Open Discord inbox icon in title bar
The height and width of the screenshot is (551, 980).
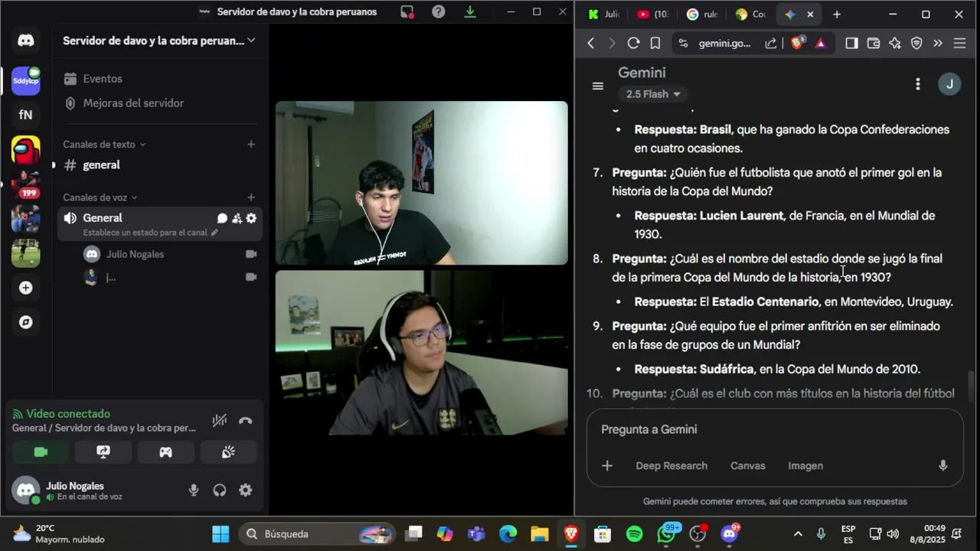(x=407, y=11)
